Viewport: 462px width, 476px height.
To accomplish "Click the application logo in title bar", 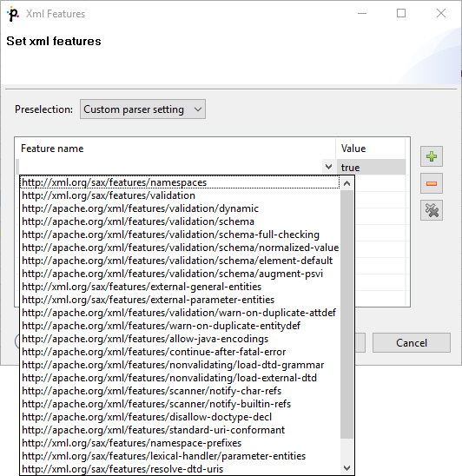I will point(13,14).
